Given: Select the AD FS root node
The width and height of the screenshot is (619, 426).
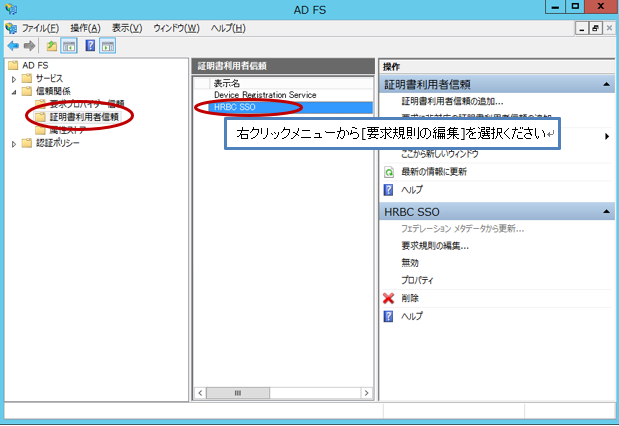Looking at the screenshot, I should pos(35,65).
